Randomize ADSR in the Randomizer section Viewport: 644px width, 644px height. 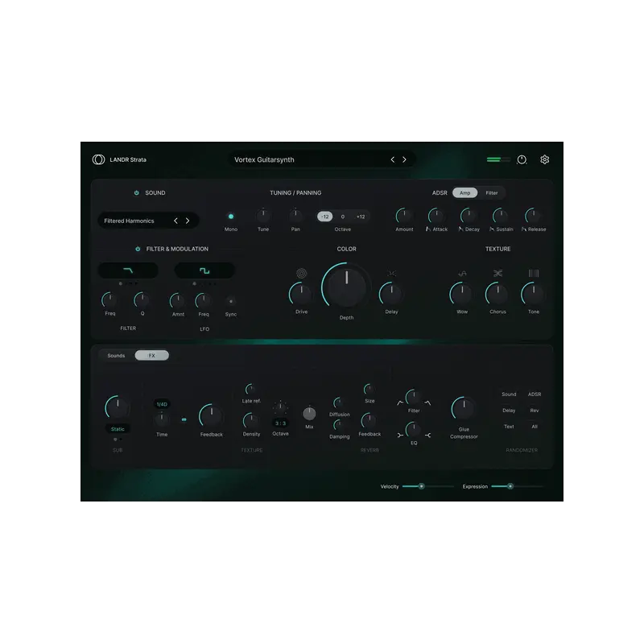(535, 394)
